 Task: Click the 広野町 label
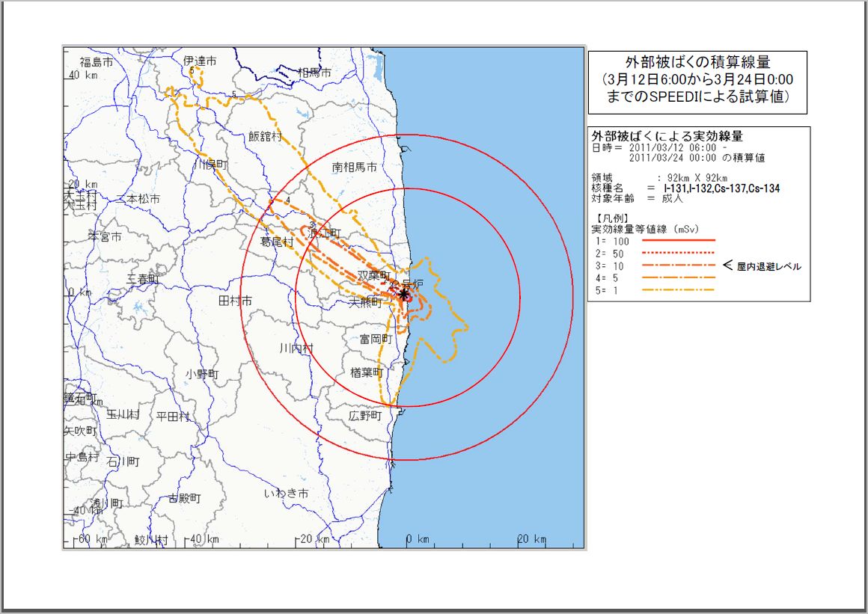(365, 415)
